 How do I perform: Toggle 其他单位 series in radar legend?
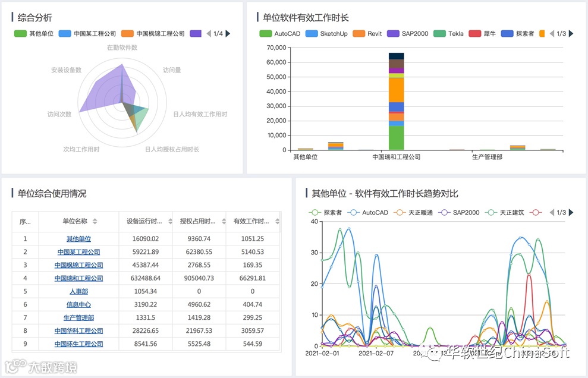pos(34,34)
